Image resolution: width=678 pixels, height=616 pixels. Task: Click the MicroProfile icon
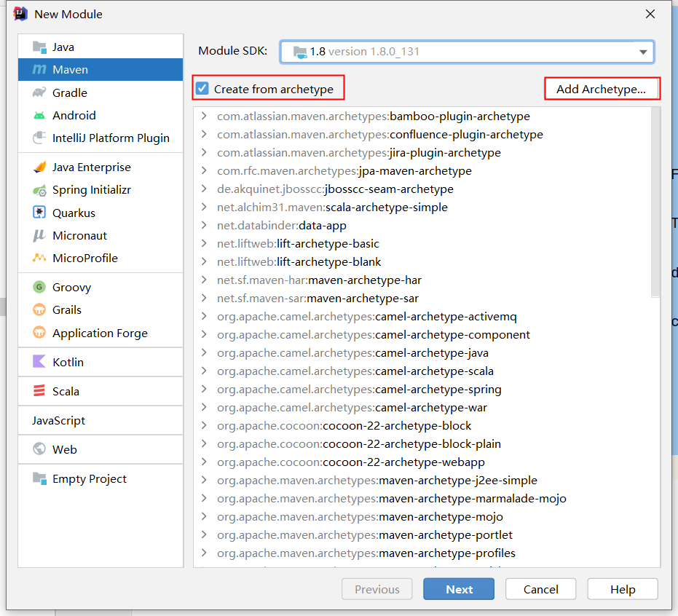[x=39, y=258]
